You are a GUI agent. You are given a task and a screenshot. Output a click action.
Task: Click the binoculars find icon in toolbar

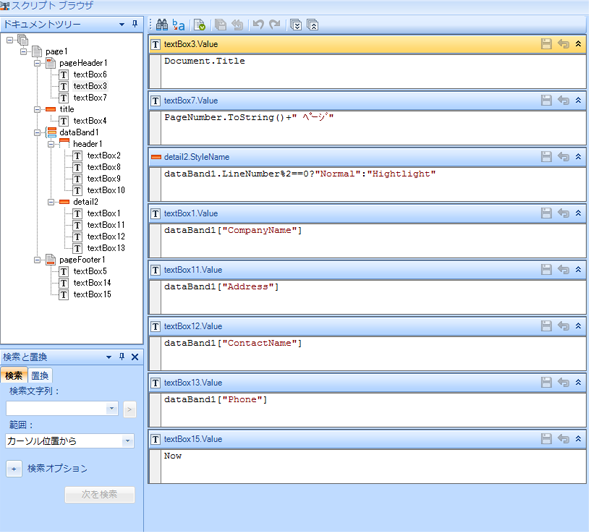[x=162, y=25]
